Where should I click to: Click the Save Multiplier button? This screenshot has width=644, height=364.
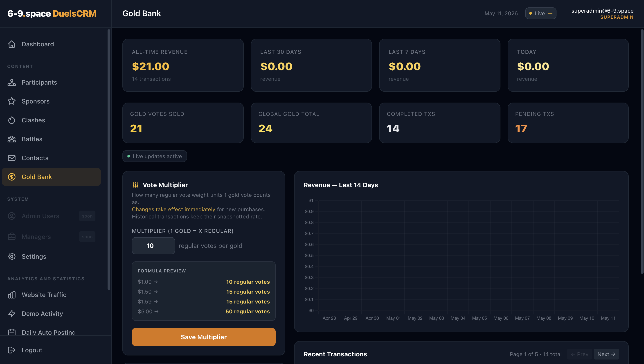pyautogui.click(x=203, y=337)
